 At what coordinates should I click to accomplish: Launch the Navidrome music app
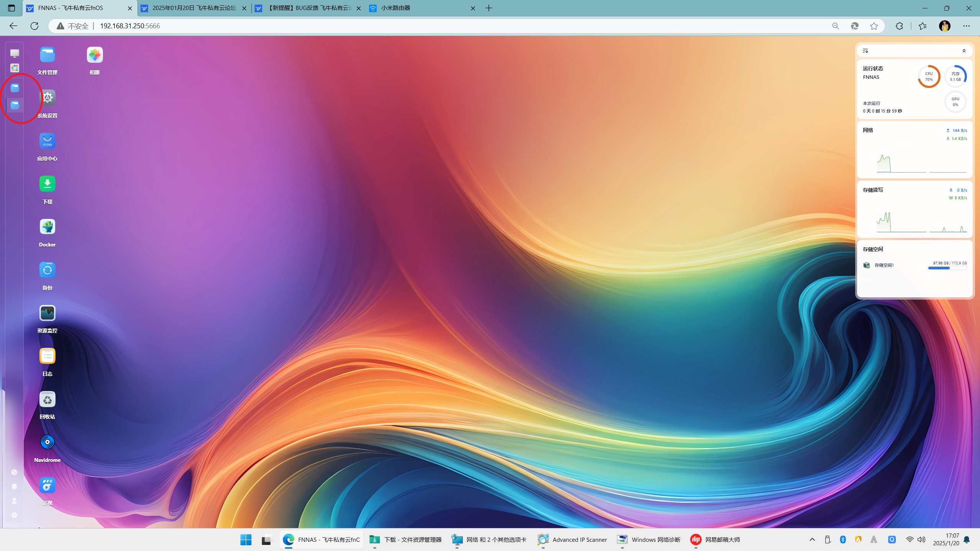coord(47,442)
